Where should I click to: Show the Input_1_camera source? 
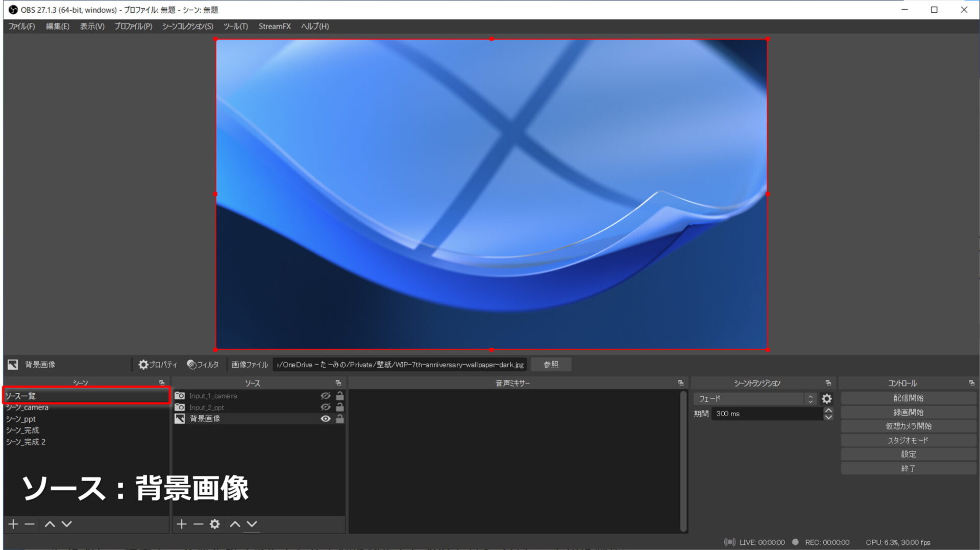coord(325,396)
